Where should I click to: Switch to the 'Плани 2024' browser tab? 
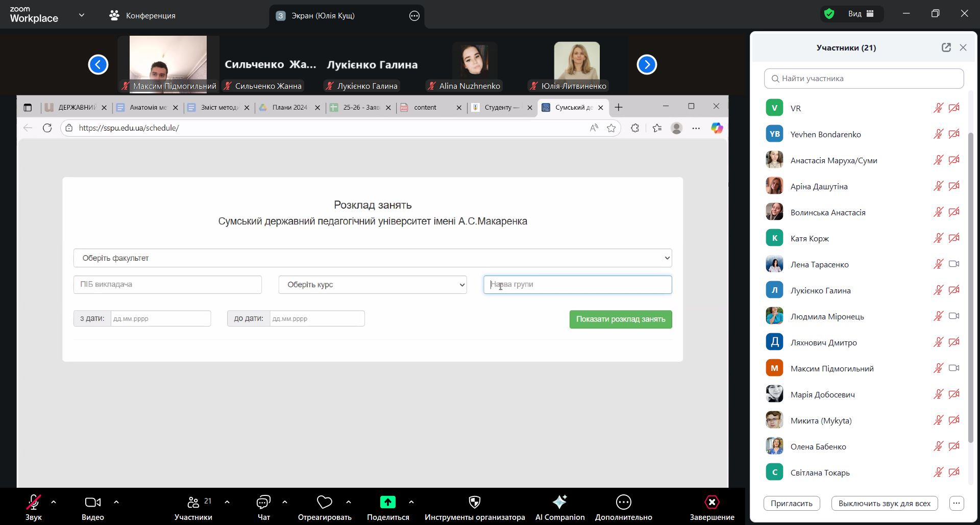click(289, 108)
